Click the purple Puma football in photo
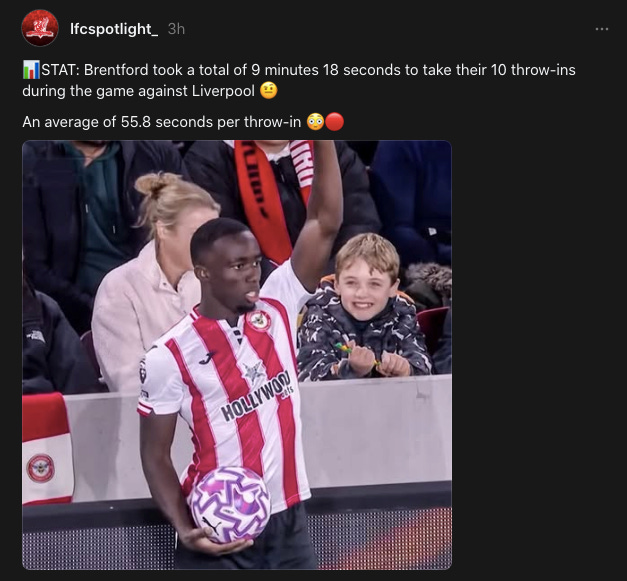Image resolution: width=627 pixels, height=581 pixels. click(x=230, y=505)
